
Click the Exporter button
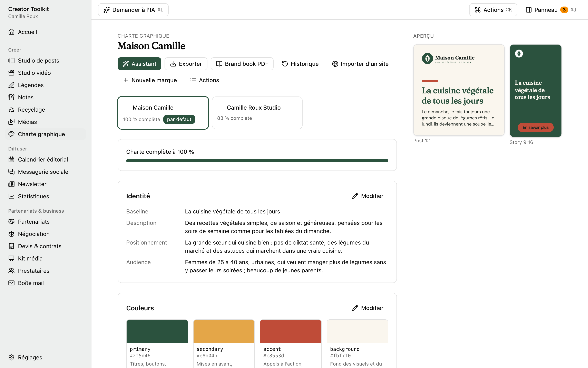[186, 64]
